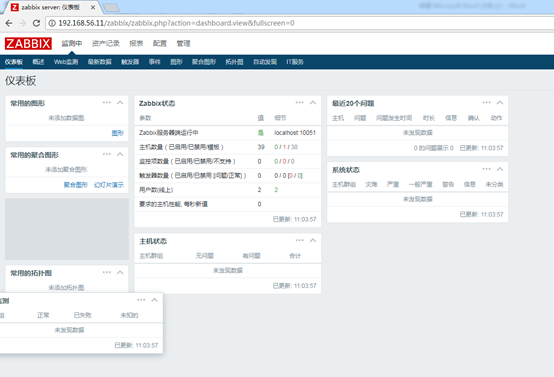Select the Web监测 submenu item

click(x=66, y=62)
